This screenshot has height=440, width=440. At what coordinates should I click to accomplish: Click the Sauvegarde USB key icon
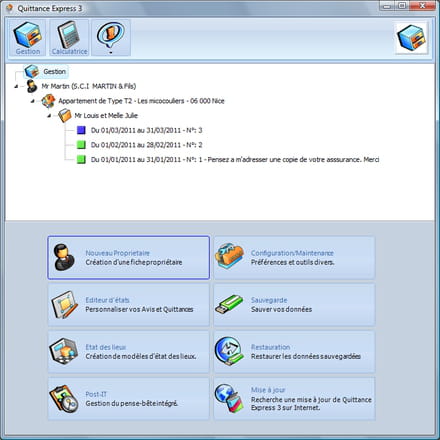point(229,304)
